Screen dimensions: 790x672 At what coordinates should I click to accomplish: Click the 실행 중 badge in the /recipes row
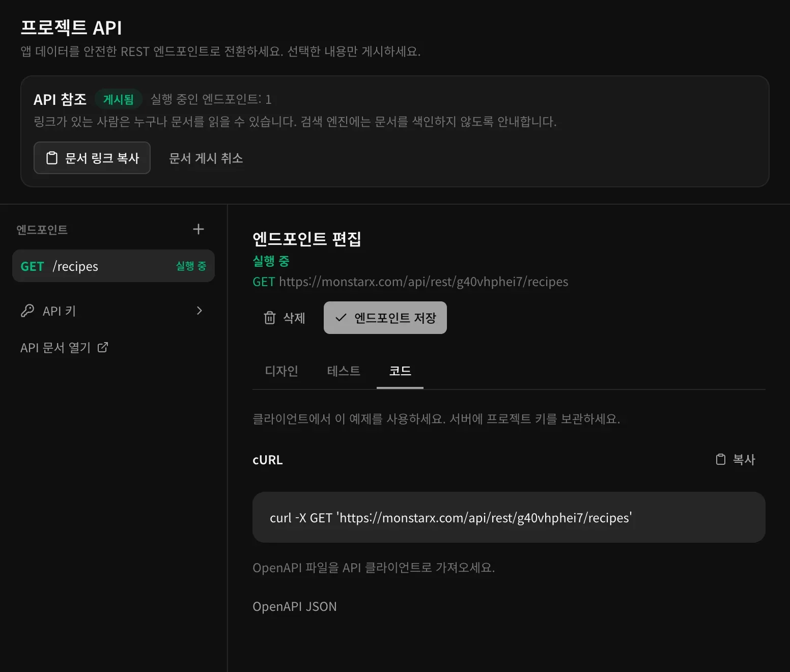coord(191,266)
